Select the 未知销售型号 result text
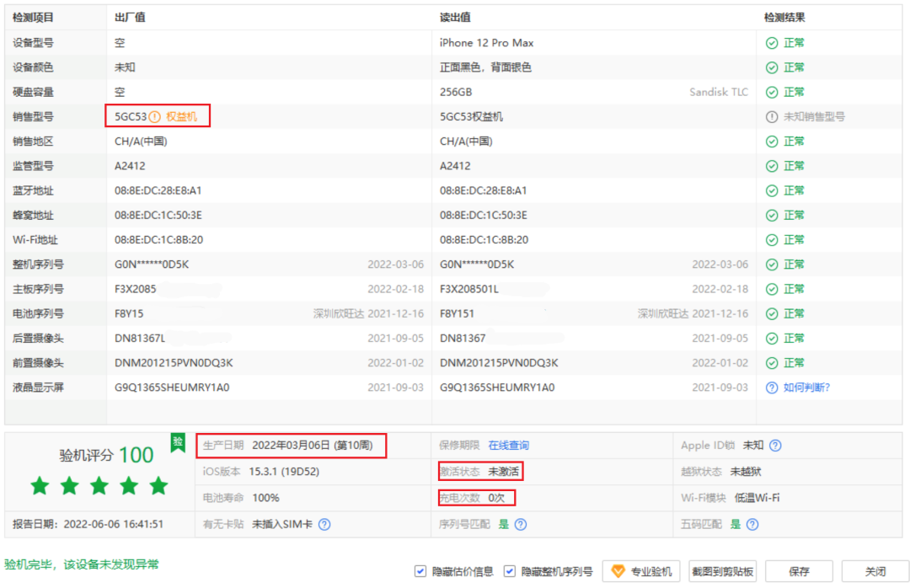This screenshot has height=588, width=910. (814, 116)
